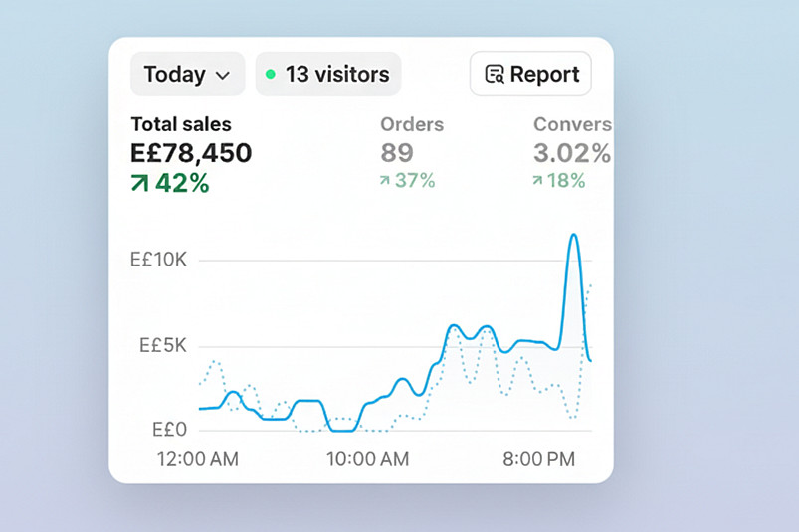
Task: Select the Conversion rate metric
Action: (571, 125)
